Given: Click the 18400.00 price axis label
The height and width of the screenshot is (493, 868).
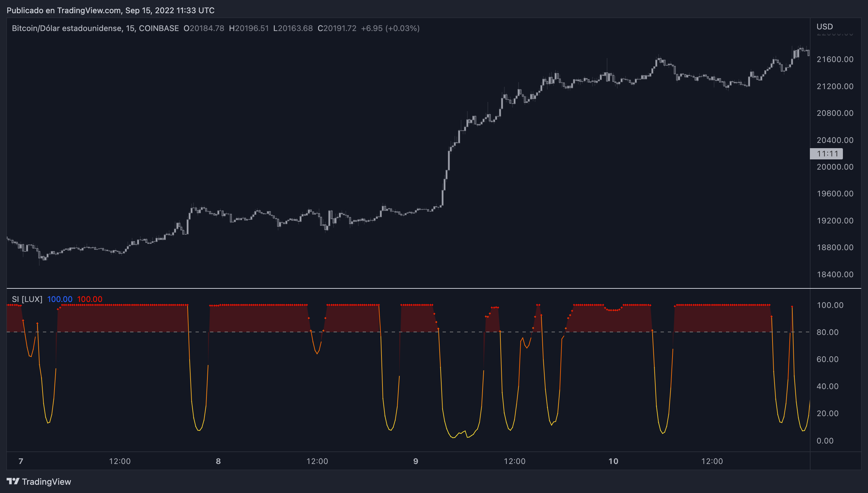Looking at the screenshot, I should point(835,274).
